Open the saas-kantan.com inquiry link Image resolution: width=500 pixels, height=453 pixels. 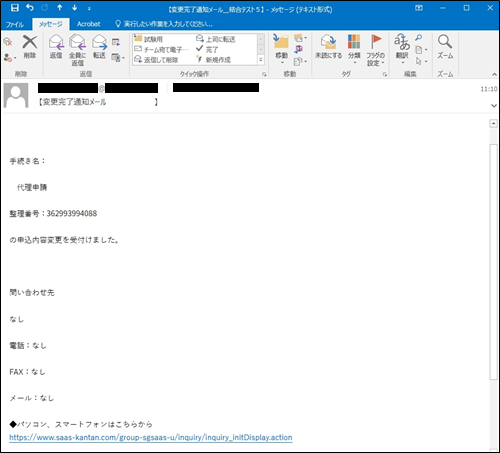pyautogui.click(x=151, y=437)
